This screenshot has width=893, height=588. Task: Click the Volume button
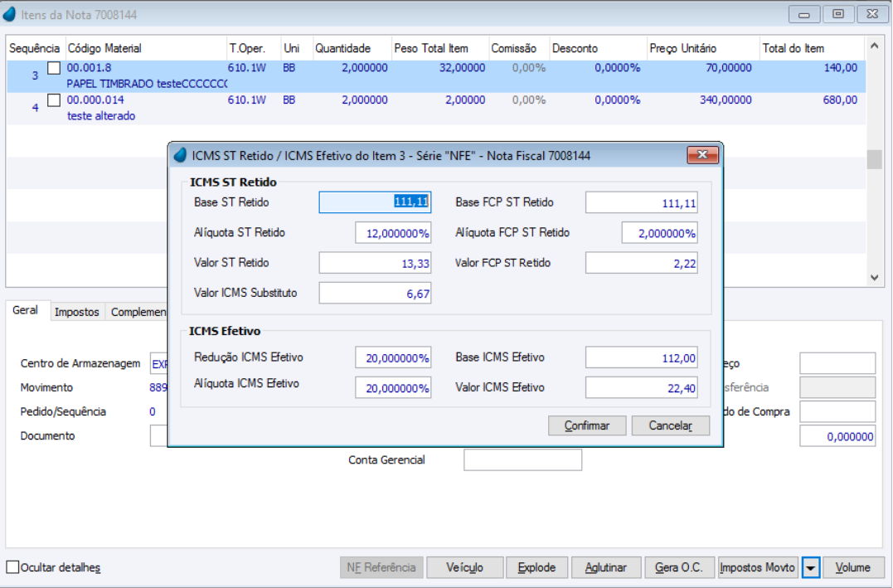click(852, 567)
